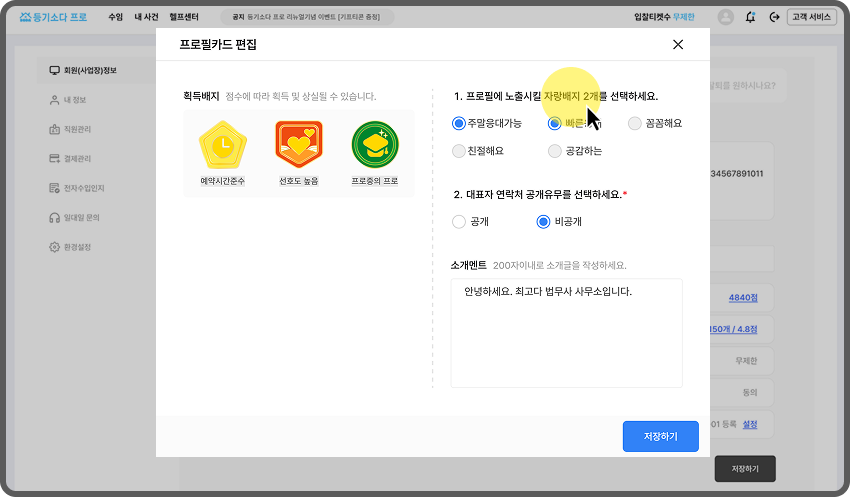
Task: Click the 예약시간준수 badge icon
Action: click(223, 145)
